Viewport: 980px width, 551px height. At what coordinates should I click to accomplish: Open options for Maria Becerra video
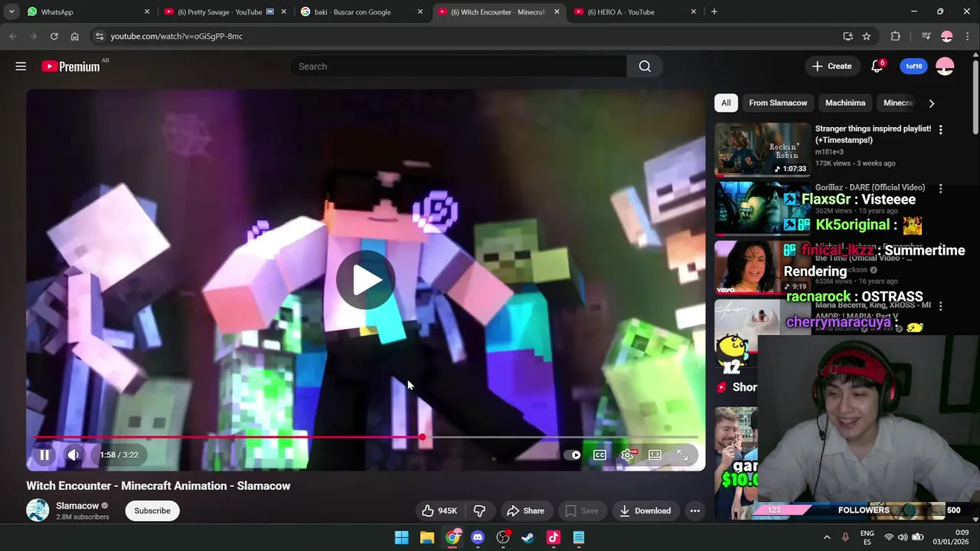(940, 306)
